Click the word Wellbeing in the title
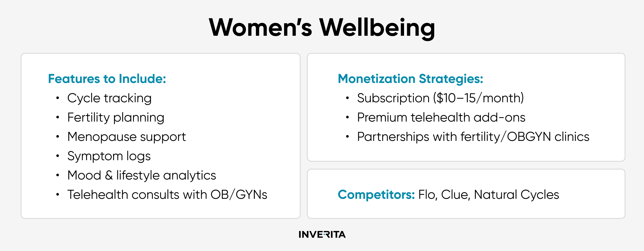The height and width of the screenshot is (251, 644). (x=377, y=27)
